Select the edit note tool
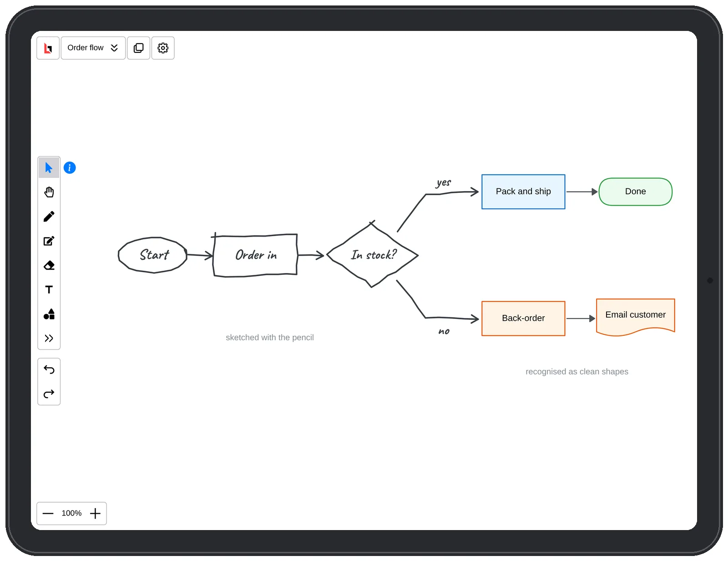The width and height of the screenshot is (728, 561). [x=49, y=241]
